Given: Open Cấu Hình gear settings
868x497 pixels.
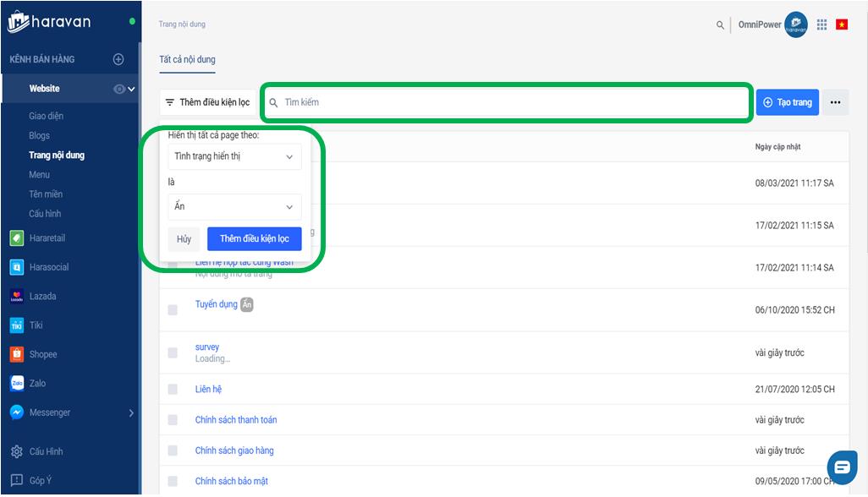Looking at the screenshot, I should coord(17,451).
